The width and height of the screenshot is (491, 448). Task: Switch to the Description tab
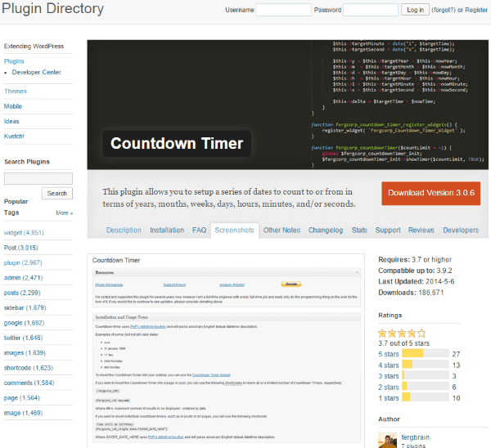(x=124, y=231)
